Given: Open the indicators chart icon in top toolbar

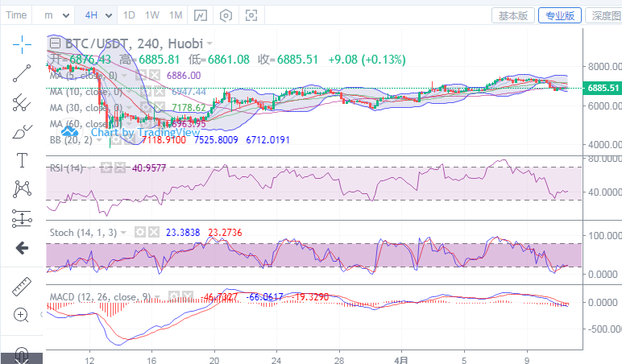Looking at the screenshot, I should (201, 15).
